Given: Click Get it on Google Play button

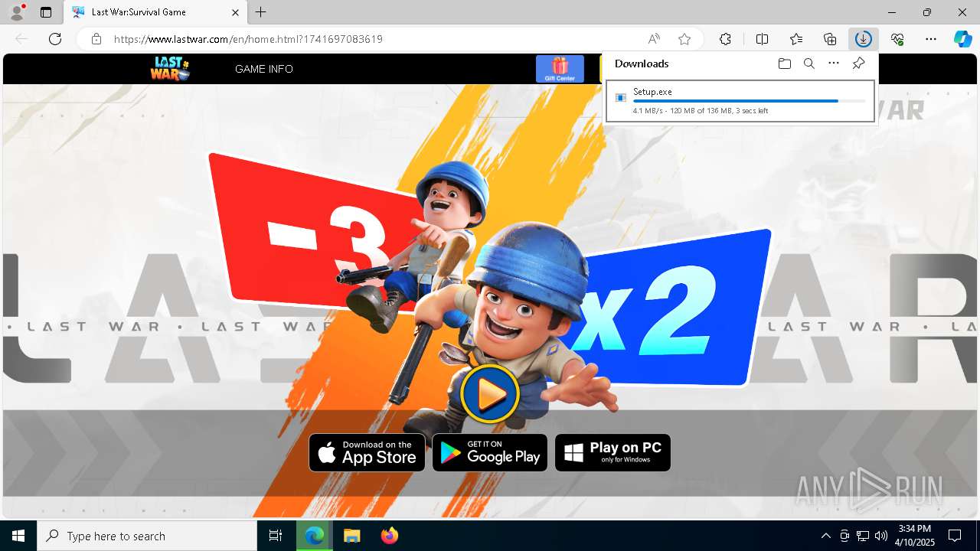Looking at the screenshot, I should click(490, 453).
